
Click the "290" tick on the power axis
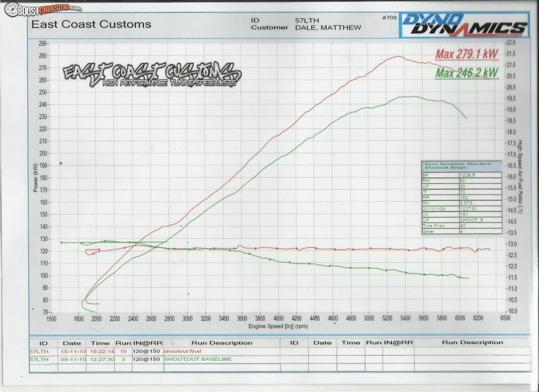[x=43, y=44]
